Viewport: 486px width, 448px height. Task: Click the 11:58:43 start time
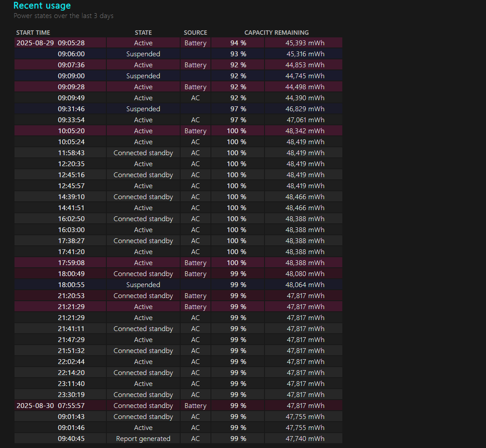click(x=71, y=153)
